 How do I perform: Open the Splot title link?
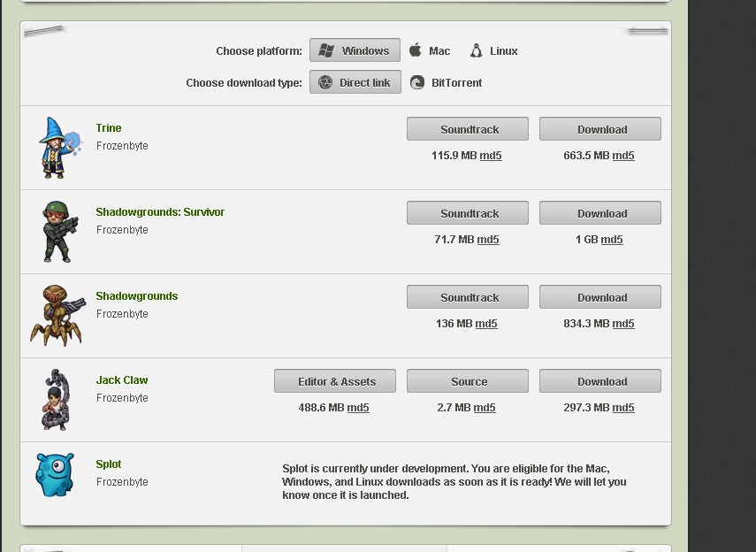click(109, 464)
